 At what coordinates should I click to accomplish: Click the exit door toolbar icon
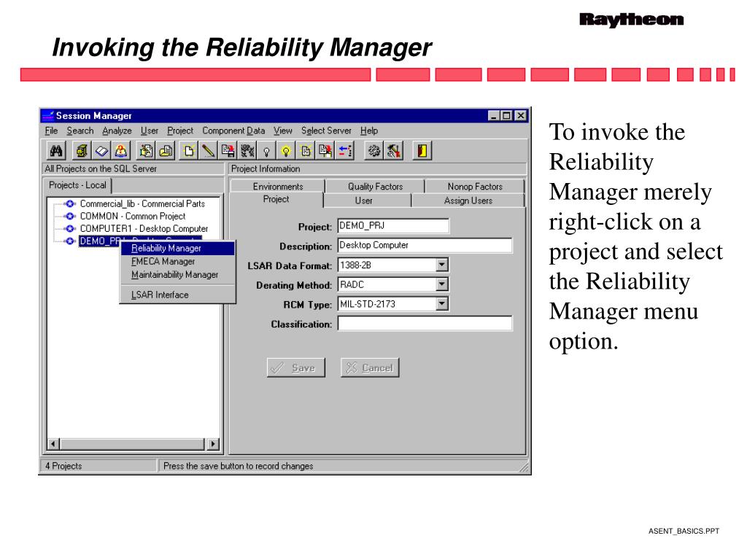(422, 151)
